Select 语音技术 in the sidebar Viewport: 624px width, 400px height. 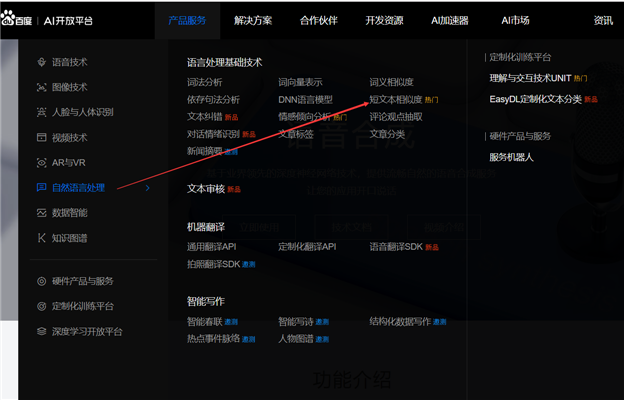pos(70,62)
